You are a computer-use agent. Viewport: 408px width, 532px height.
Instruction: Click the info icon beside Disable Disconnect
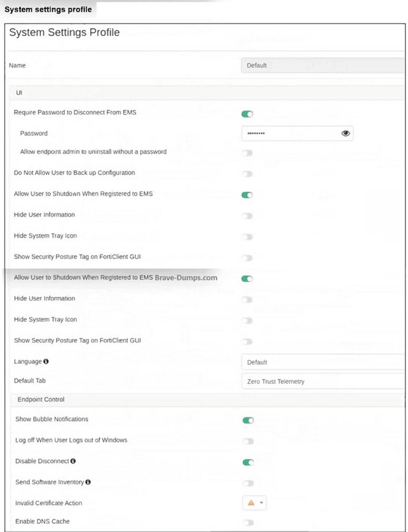[x=73, y=460]
